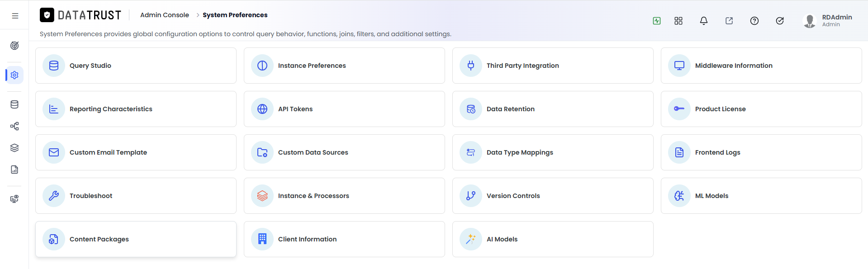Click the DATATRUST logo
The height and width of the screenshot is (269, 868).
point(81,15)
